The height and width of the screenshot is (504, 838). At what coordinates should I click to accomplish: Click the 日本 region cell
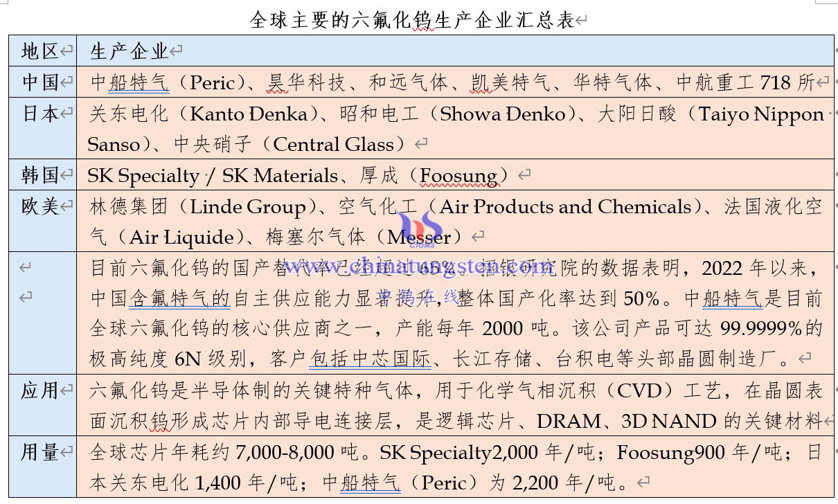click(40, 114)
